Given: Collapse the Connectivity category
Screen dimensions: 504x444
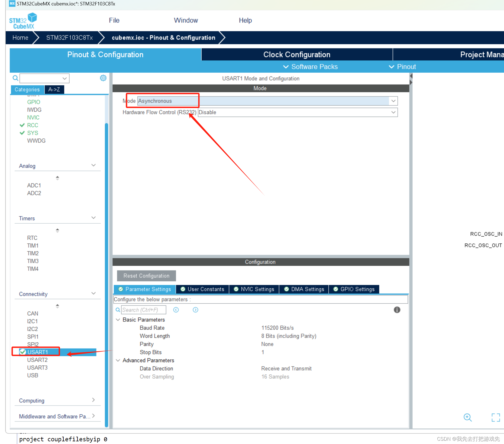Looking at the screenshot, I should pos(93,294).
